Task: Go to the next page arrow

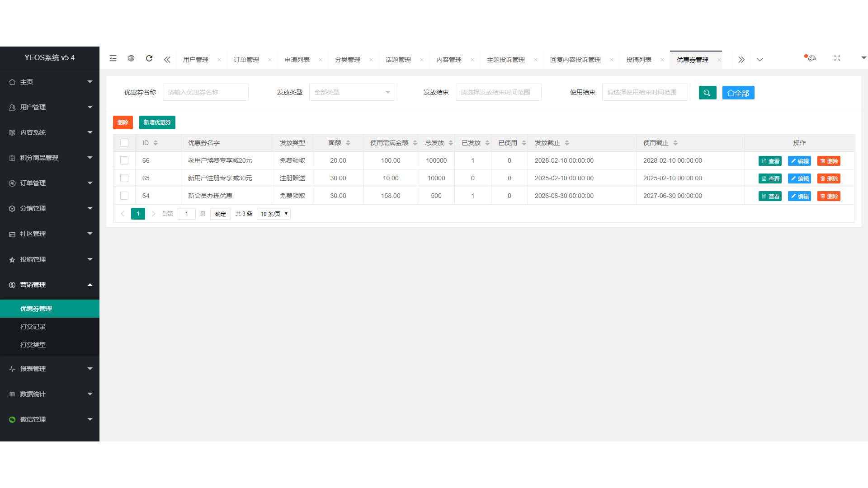Action: click(x=154, y=214)
